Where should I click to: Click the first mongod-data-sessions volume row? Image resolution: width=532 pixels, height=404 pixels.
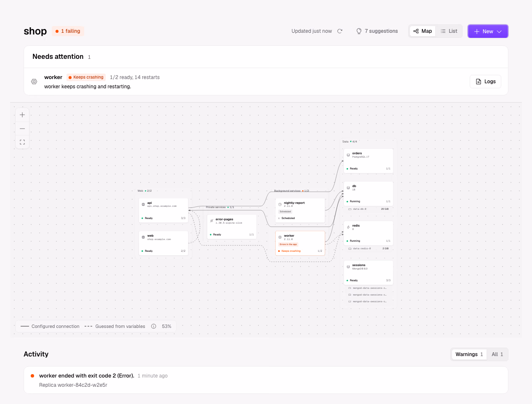367,288
